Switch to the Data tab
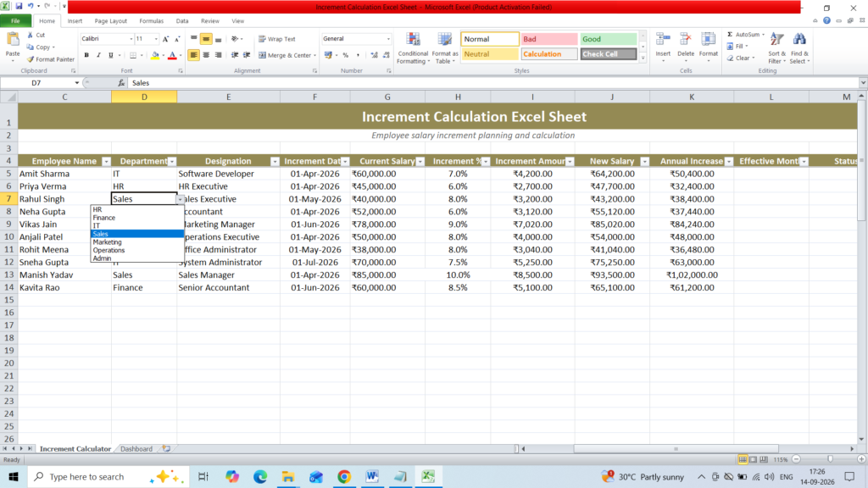 tap(182, 21)
